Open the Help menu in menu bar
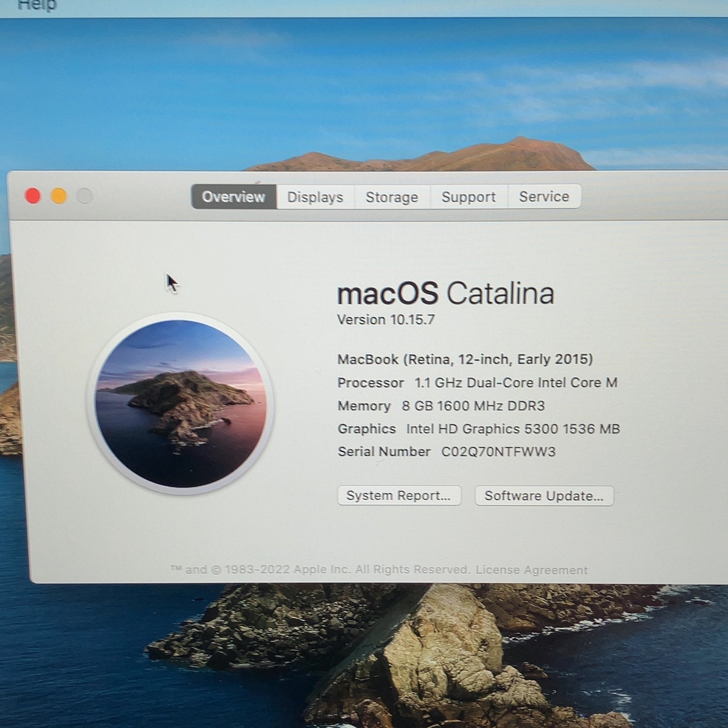Image resolution: width=728 pixels, height=728 pixels. point(37,5)
